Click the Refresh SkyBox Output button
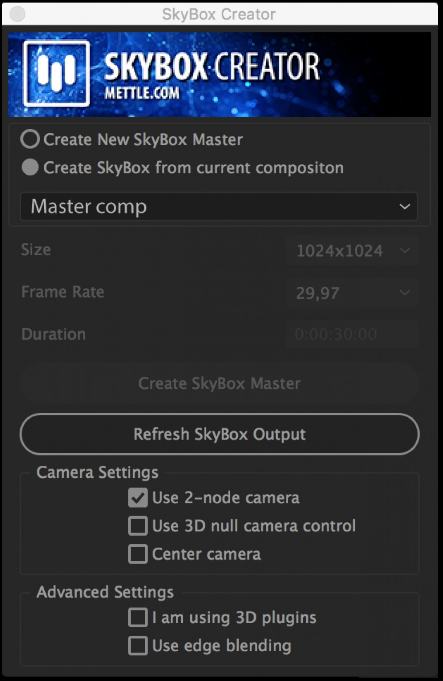The width and height of the screenshot is (443, 681). 219,434
